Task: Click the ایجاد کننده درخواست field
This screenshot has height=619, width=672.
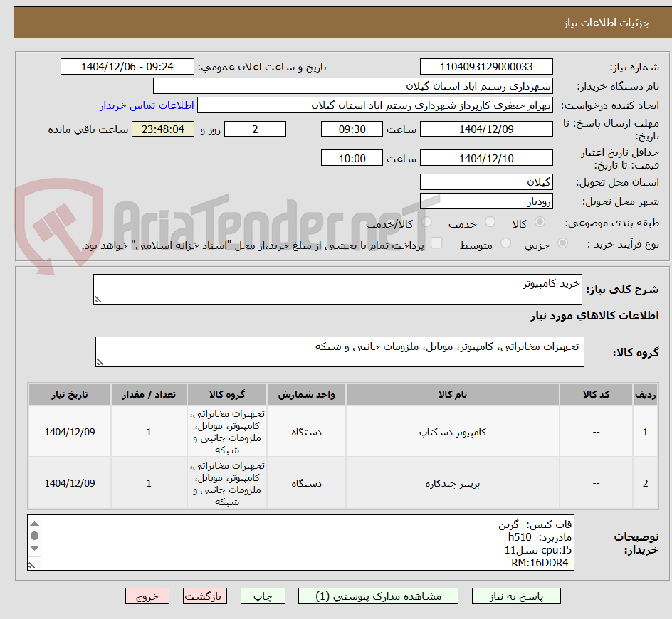Action: click(375, 105)
